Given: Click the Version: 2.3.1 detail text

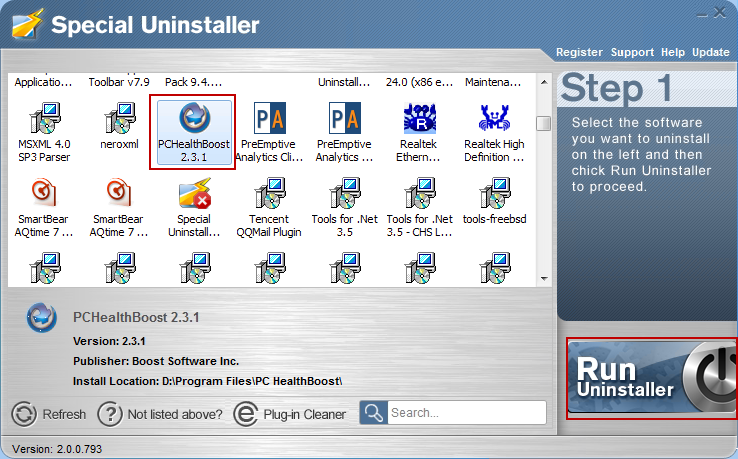Looking at the screenshot, I should [109, 341].
